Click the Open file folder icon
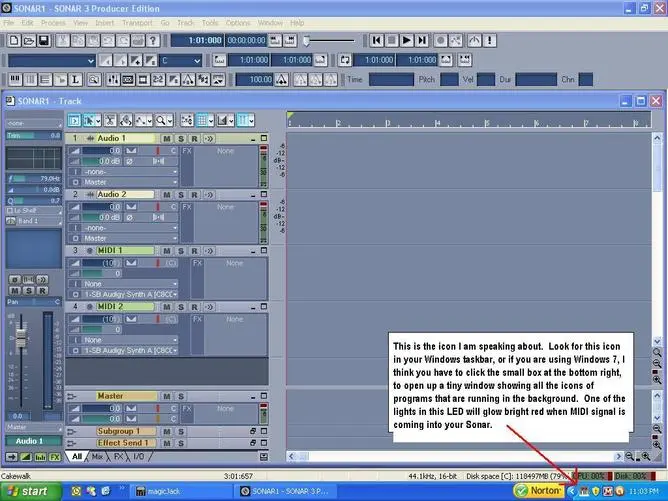 [x=29, y=40]
